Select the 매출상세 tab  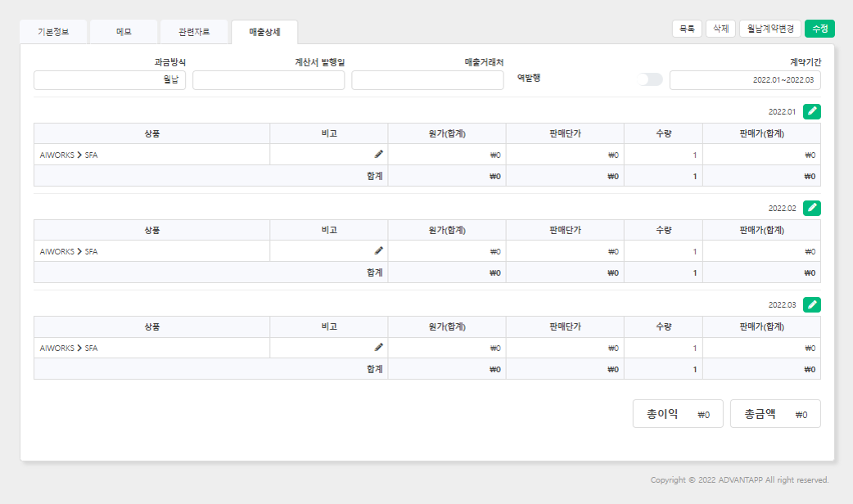(x=264, y=32)
